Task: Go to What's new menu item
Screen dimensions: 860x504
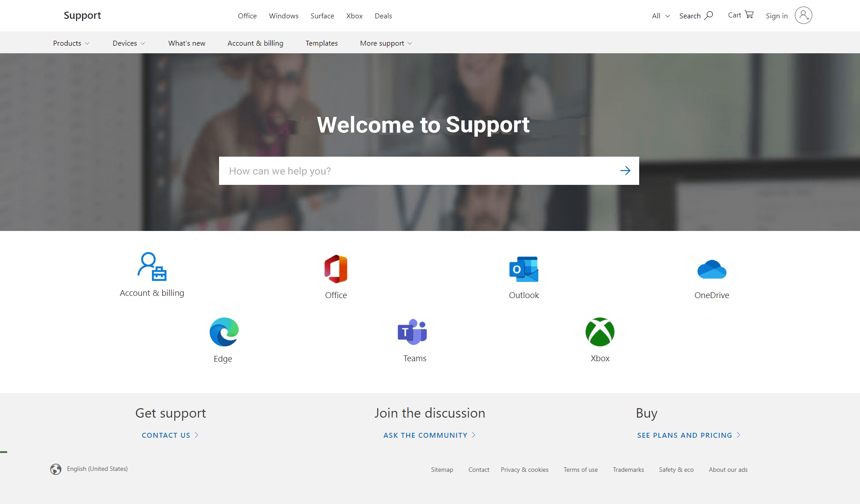Action: pos(187,43)
